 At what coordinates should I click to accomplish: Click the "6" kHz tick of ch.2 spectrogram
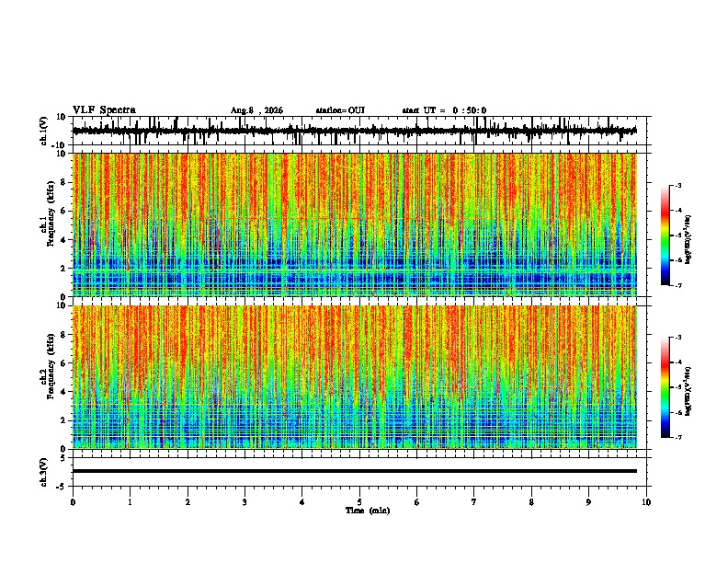coord(63,363)
